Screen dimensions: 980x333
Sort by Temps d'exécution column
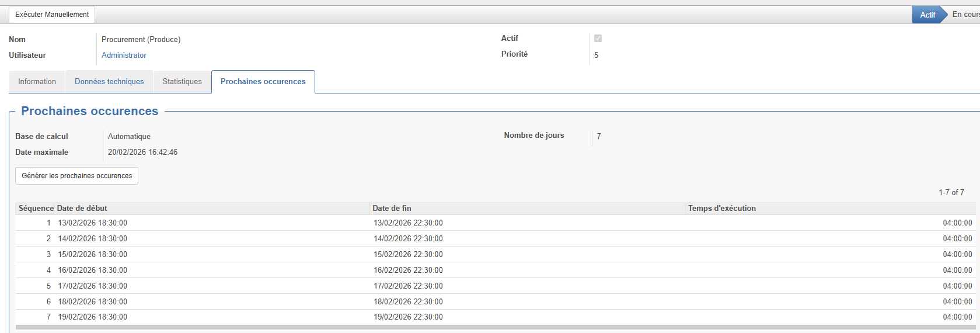[721, 209]
